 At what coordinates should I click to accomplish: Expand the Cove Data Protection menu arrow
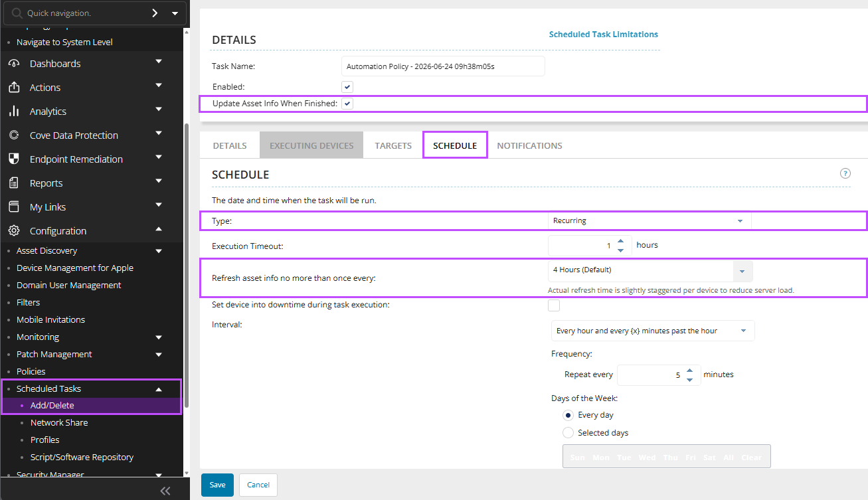[x=159, y=133]
